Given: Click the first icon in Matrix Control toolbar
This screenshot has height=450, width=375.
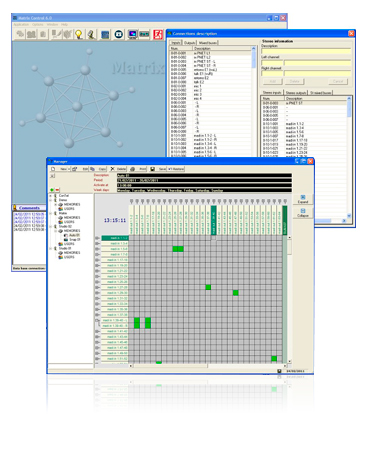Looking at the screenshot, I should click(20, 34).
